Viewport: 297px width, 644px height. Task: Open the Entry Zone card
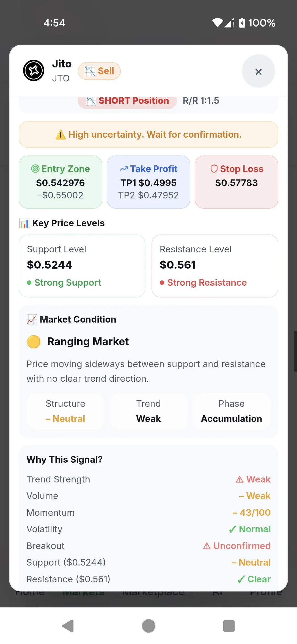pyautogui.click(x=61, y=182)
